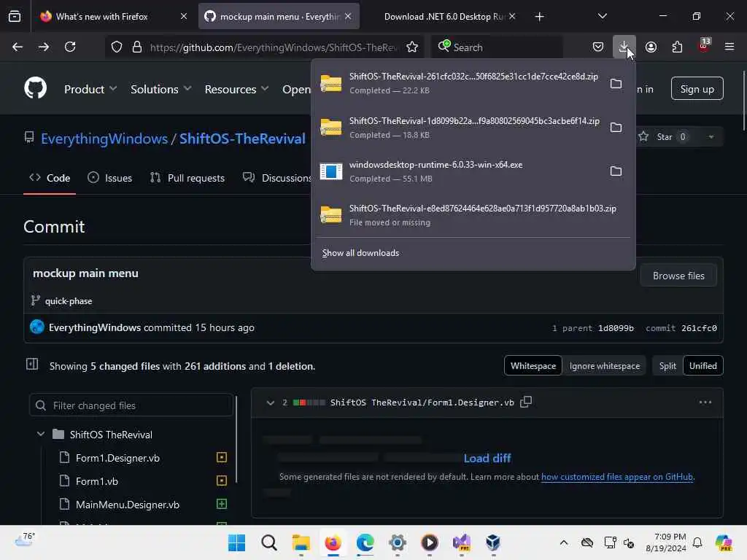Open star list dropdown arrow
Screen dimensions: 747x560
click(x=711, y=137)
